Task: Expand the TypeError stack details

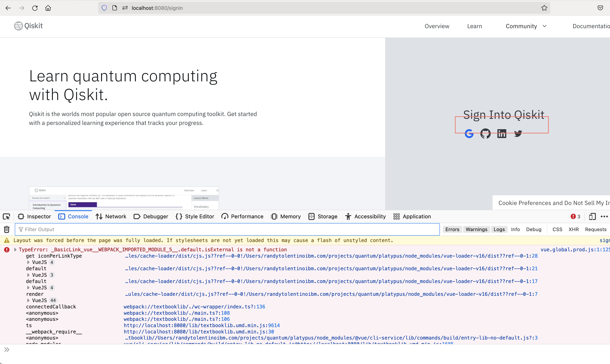Action: [x=15, y=249]
